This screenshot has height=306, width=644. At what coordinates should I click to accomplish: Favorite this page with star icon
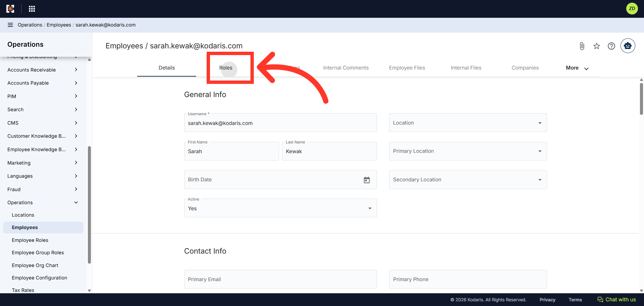[x=597, y=46]
